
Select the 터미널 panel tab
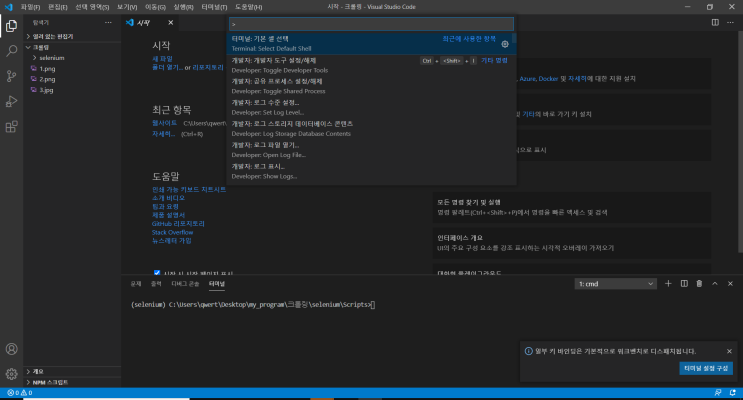[217, 283]
